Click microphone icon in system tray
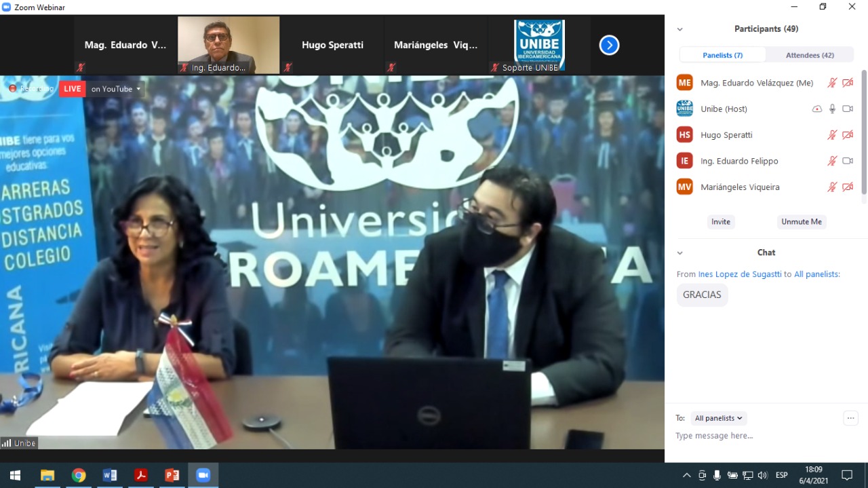868x488 pixels. [x=717, y=475]
